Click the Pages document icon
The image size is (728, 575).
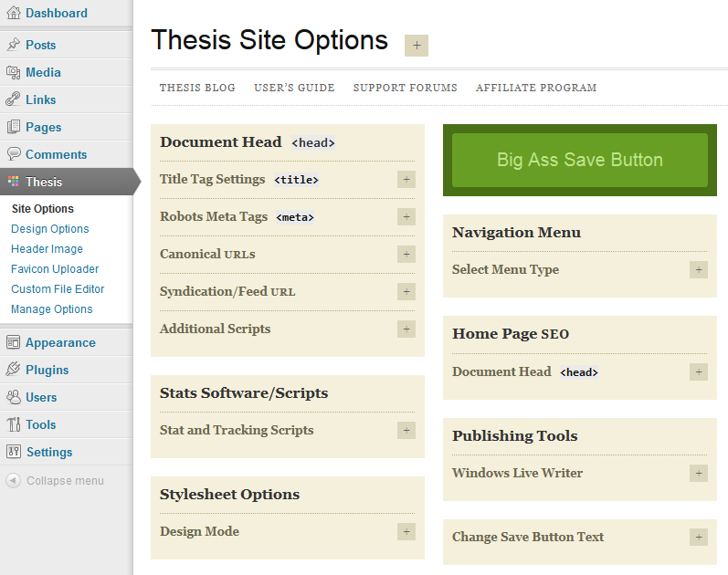[x=14, y=127]
